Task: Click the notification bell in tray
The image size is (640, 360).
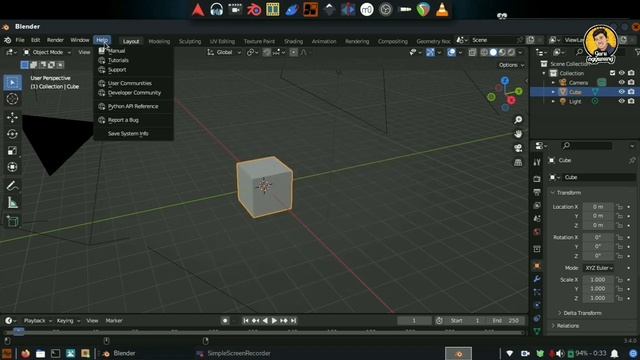Action: (x=615, y=353)
